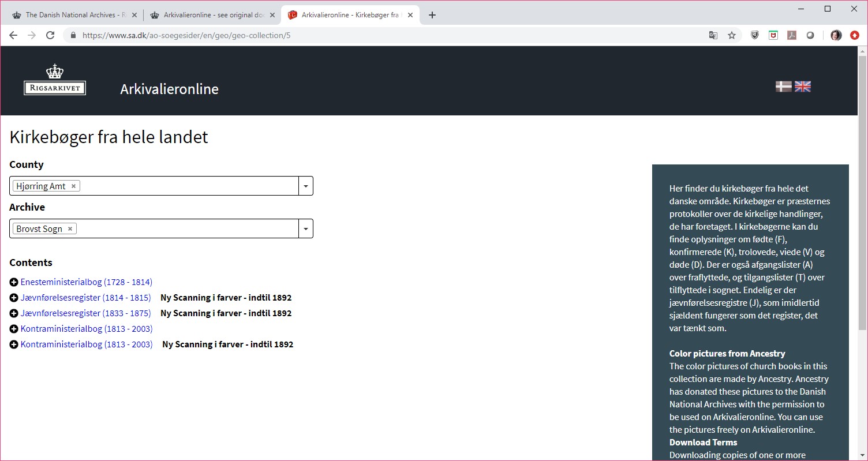Screen dimensions: 868x461
Task: Open the Archive dropdown arrow
Action: [305, 228]
